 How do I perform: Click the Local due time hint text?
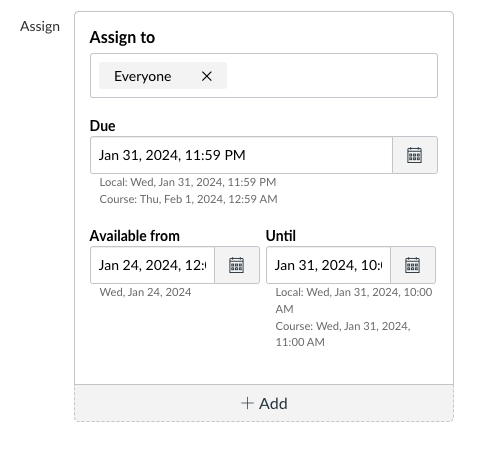click(x=188, y=182)
